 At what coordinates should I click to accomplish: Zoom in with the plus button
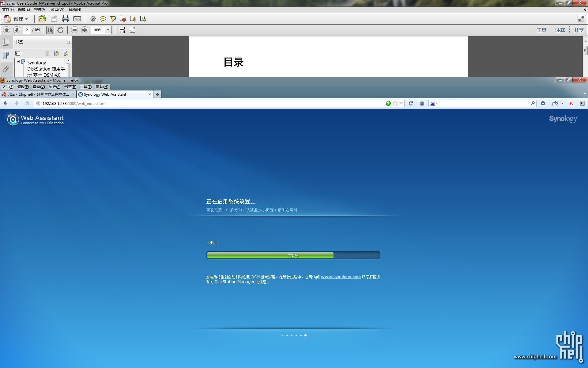point(85,30)
